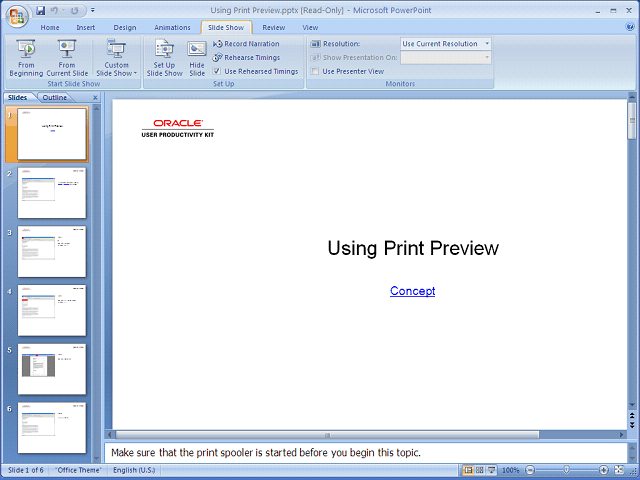Click the Oracle User Productivity Kit logo
This screenshot has height=480, width=640.
click(178, 128)
